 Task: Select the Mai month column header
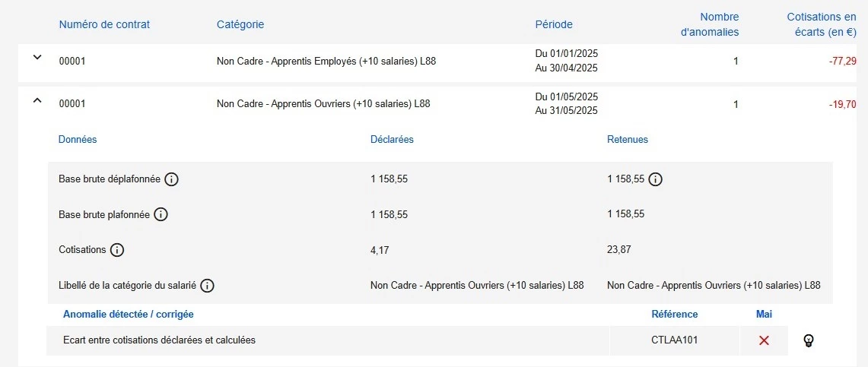(x=764, y=314)
